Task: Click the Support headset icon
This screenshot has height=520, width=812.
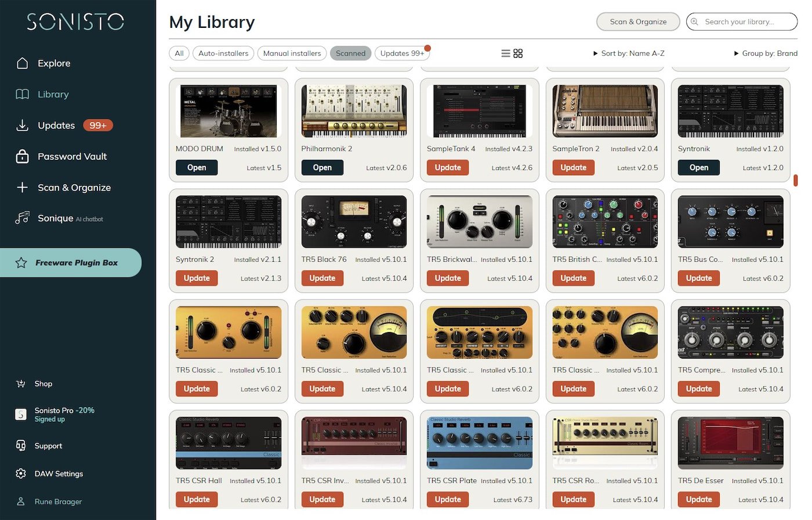Action: (21, 446)
